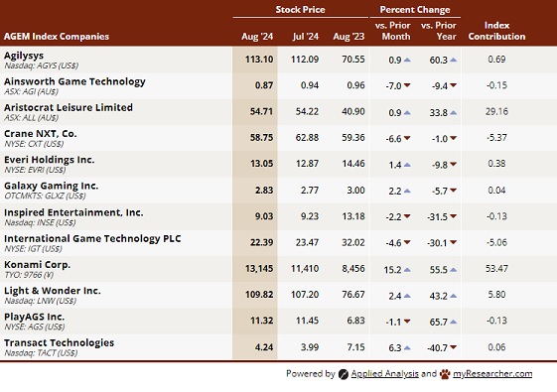557x392 pixels.
Task: Click the down arrow beside Crane NXT -6.6
Action: (x=407, y=138)
